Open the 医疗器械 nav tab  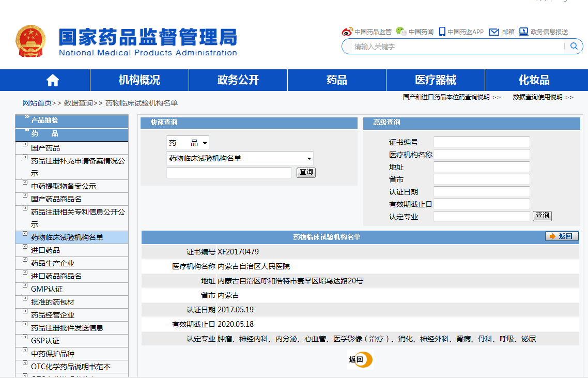pos(436,80)
